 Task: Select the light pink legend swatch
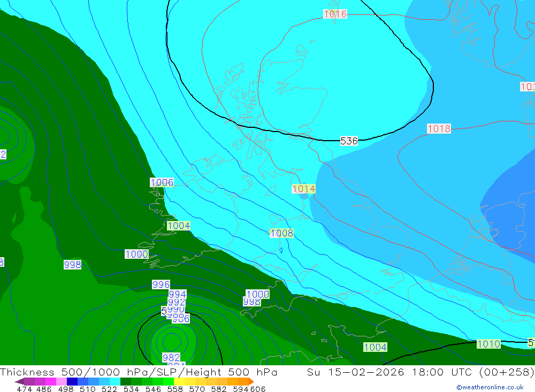[62, 381]
